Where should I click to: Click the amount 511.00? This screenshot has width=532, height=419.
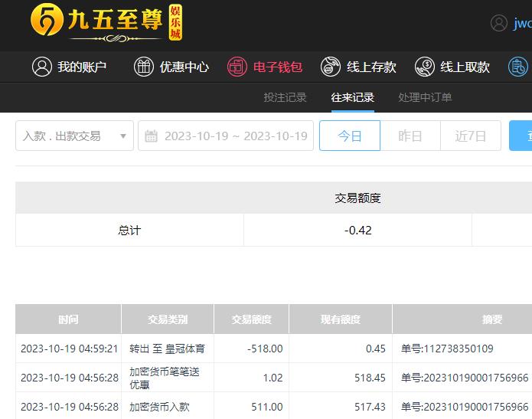[267, 407]
